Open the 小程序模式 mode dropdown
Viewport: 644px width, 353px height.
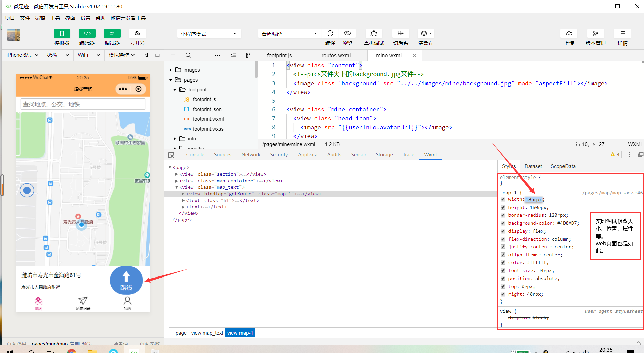click(209, 34)
